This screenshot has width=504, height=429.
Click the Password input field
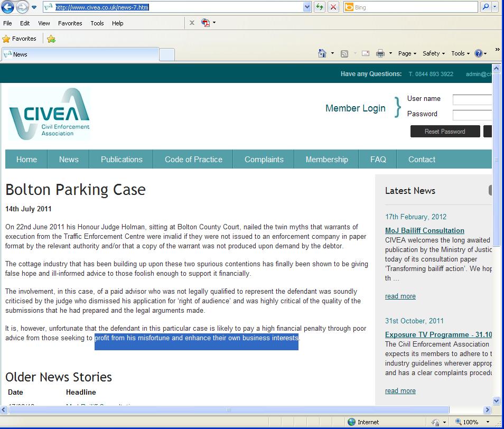(x=472, y=115)
